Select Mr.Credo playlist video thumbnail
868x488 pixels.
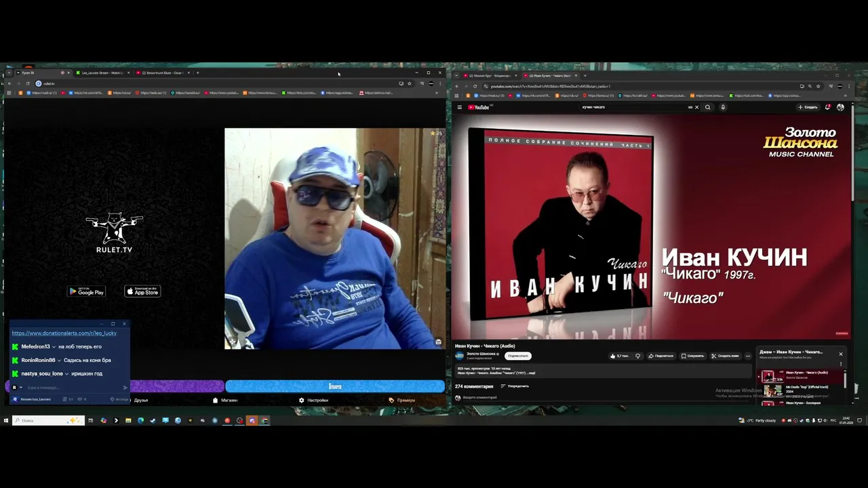tap(772, 390)
